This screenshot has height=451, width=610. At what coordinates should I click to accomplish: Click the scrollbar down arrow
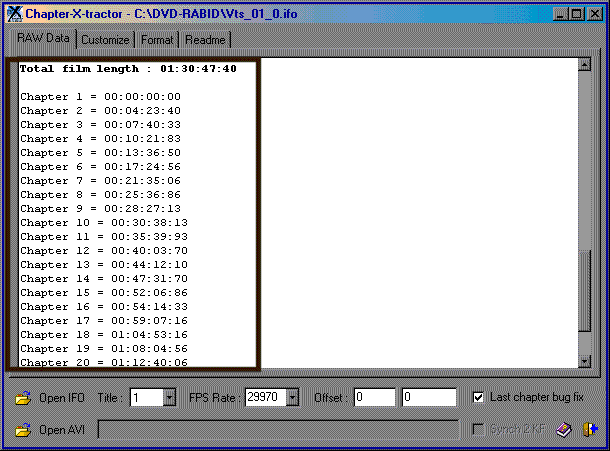point(585,362)
